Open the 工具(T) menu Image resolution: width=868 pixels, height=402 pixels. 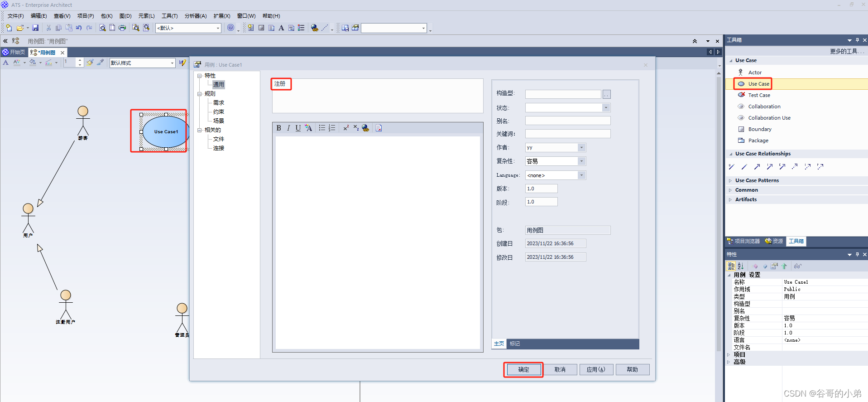pyautogui.click(x=170, y=16)
